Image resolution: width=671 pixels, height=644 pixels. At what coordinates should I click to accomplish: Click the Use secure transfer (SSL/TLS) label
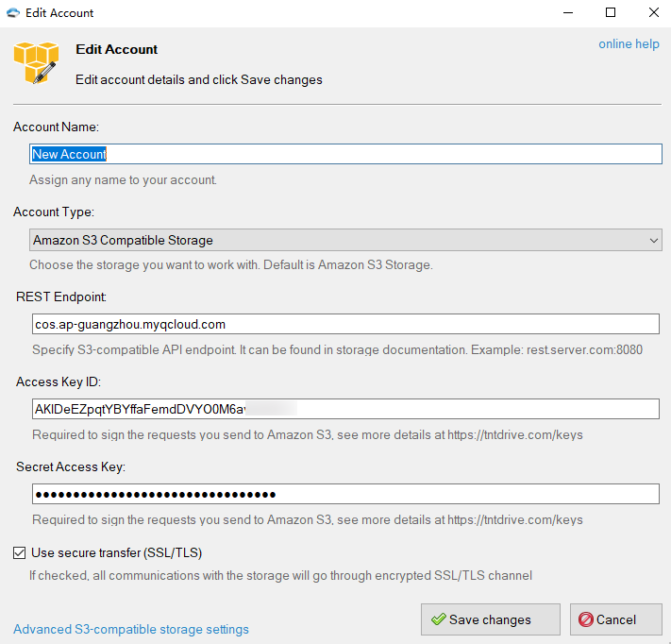pyautogui.click(x=117, y=552)
